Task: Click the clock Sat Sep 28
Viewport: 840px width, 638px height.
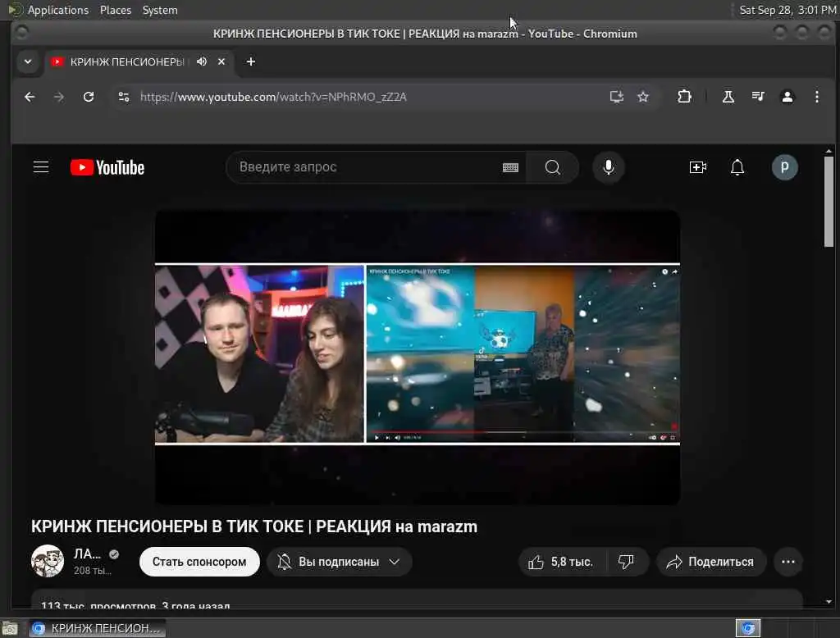Action: pos(787,10)
